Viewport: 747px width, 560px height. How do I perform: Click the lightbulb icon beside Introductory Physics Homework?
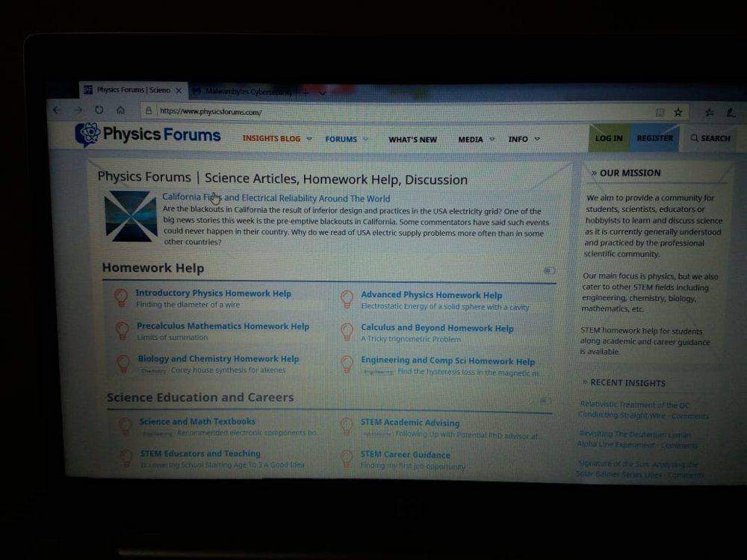pyautogui.click(x=121, y=298)
